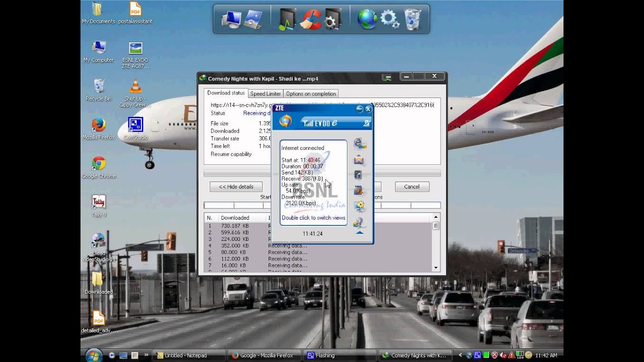
Task: Switch to the Download status tab
Action: (226, 93)
